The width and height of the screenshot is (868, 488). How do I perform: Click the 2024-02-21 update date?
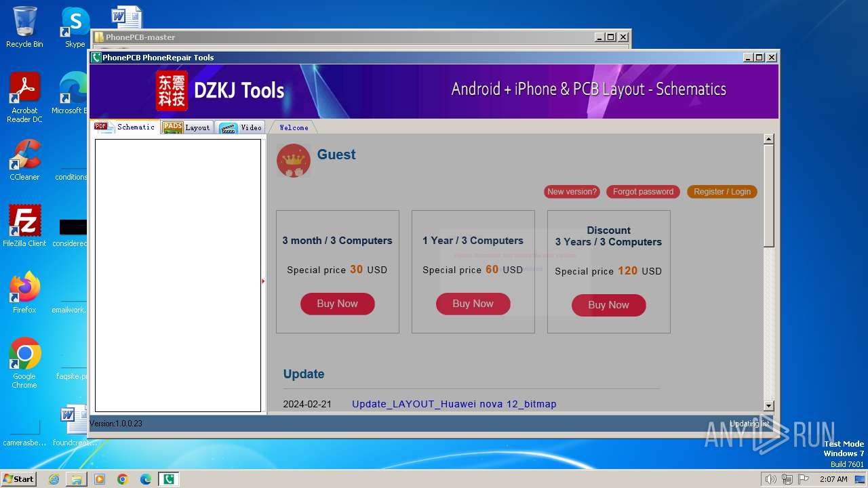click(x=307, y=404)
